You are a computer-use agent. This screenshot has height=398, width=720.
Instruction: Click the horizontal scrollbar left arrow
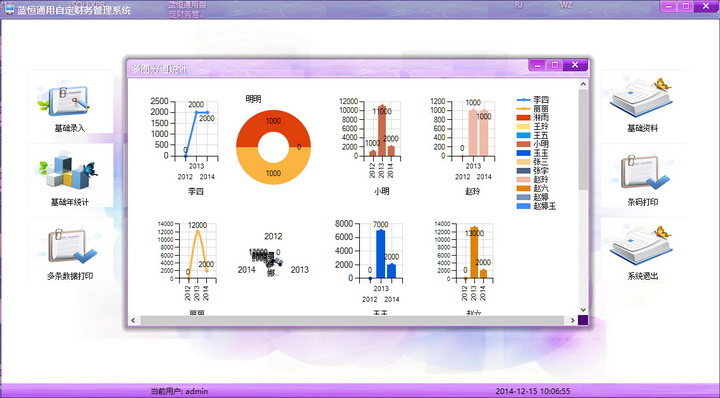point(133,320)
